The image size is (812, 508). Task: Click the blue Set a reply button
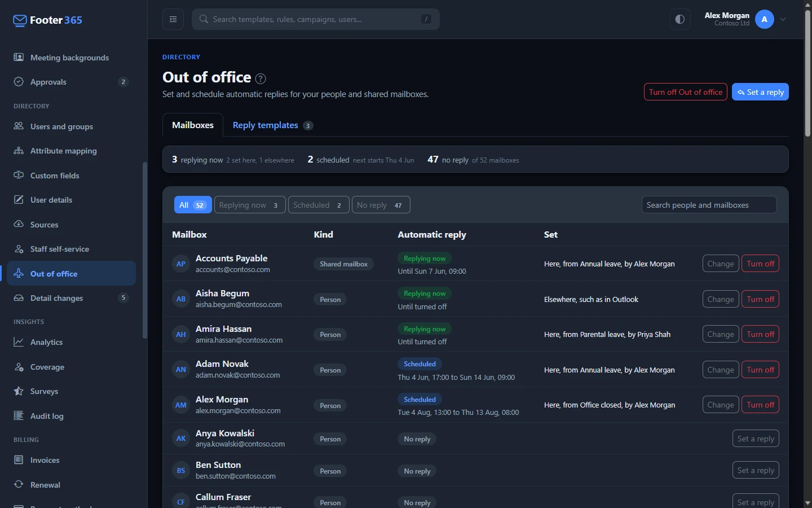click(760, 92)
